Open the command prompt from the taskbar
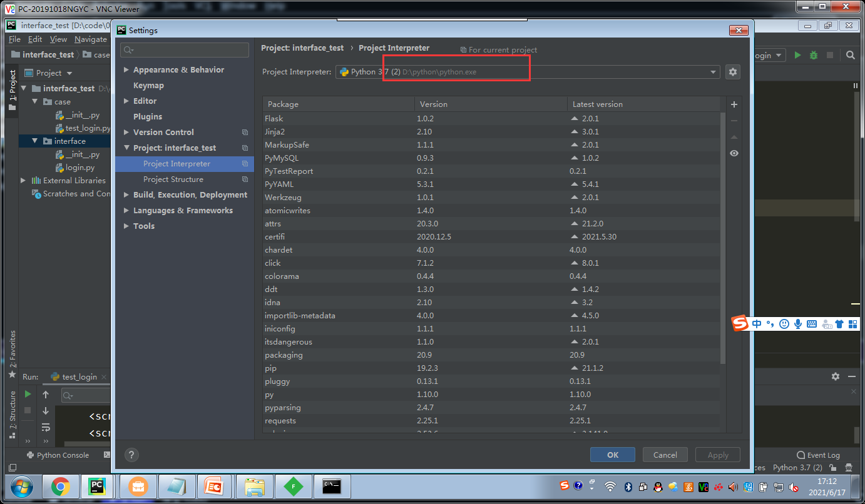The image size is (865, 504). (x=332, y=486)
